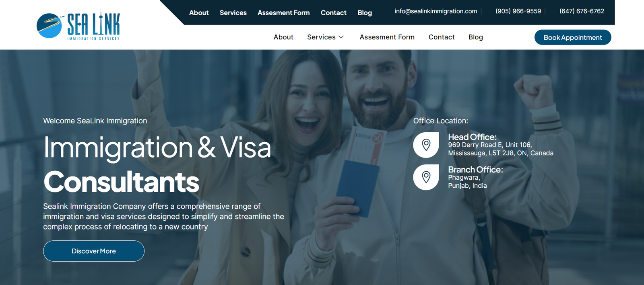Click the Book Appointment button

point(573,37)
